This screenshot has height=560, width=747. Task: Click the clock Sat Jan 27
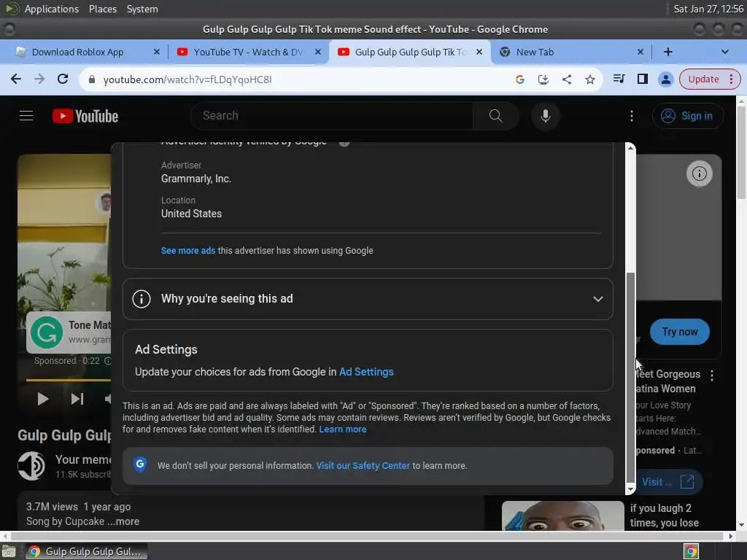[x=708, y=9]
